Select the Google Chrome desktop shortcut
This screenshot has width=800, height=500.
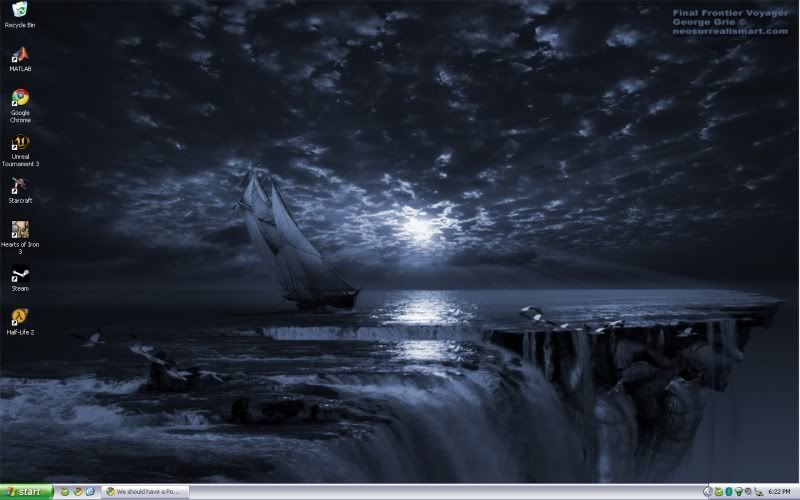point(20,106)
